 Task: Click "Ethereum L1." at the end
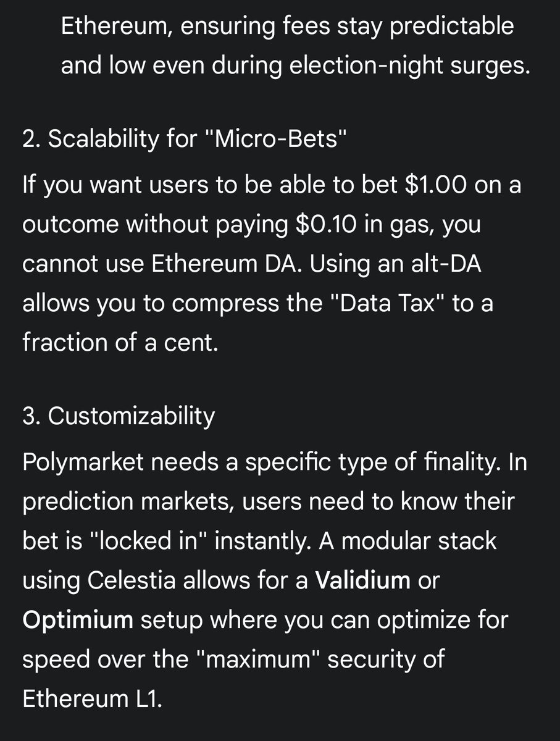pyautogui.click(x=91, y=699)
